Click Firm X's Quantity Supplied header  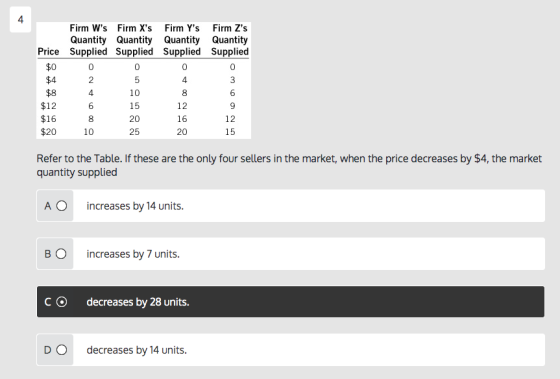pyautogui.click(x=134, y=40)
